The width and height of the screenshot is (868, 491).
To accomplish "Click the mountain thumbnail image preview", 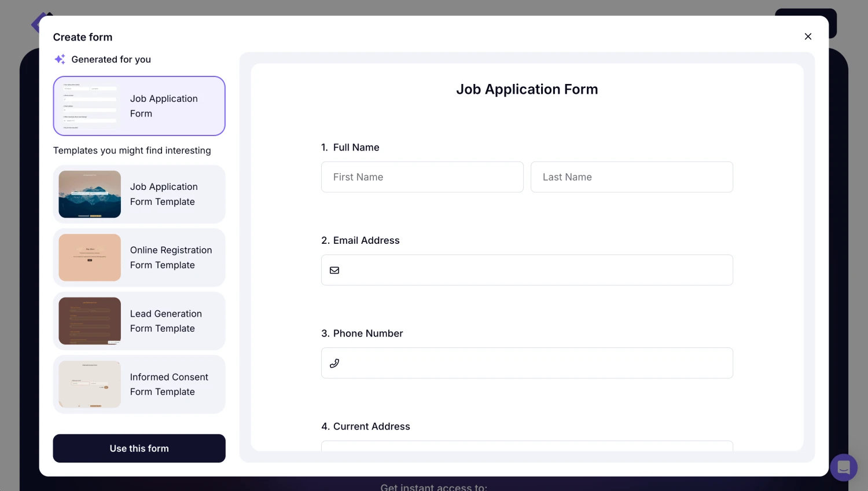I will click(x=90, y=195).
